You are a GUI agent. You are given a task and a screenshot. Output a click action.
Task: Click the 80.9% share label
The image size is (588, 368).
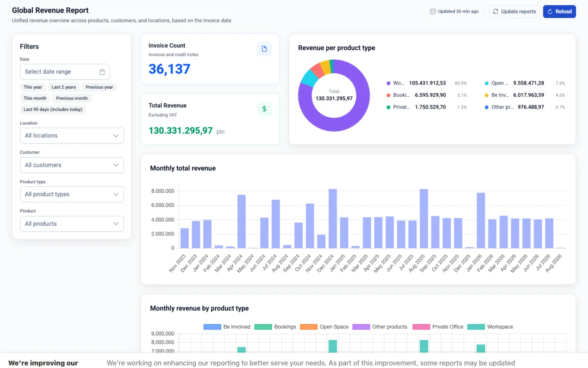461,83
